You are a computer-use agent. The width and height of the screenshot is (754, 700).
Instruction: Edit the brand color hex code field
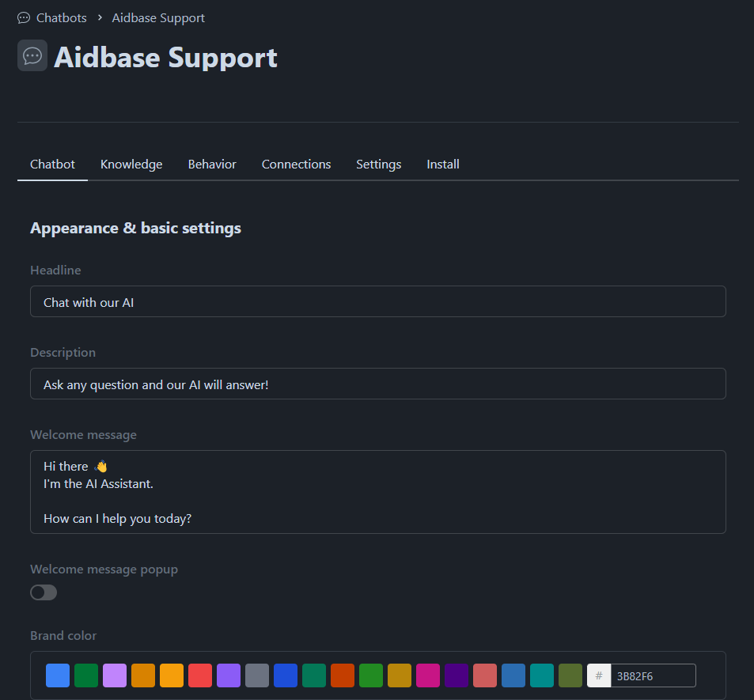[653, 675]
